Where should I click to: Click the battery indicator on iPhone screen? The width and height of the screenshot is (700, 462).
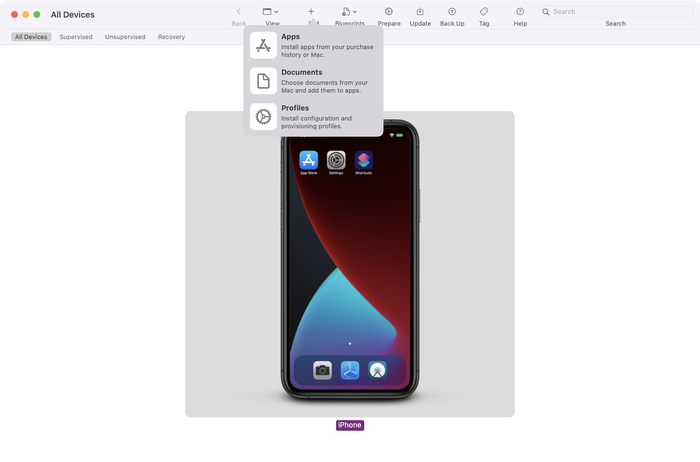click(400, 135)
